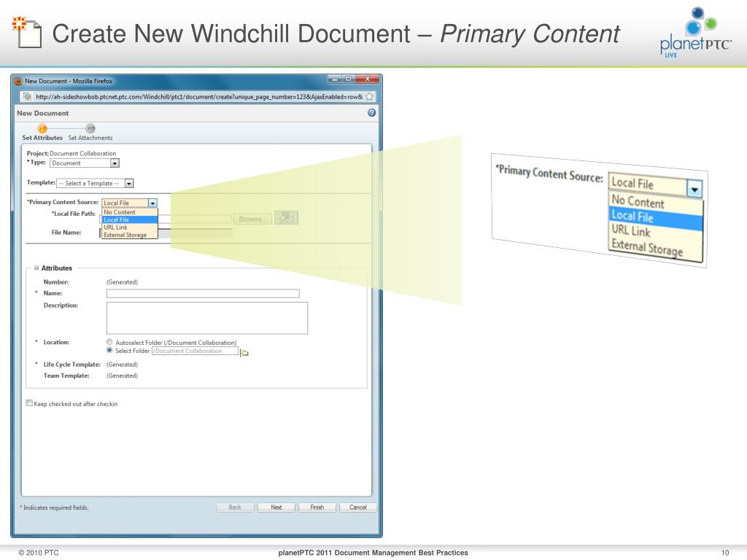
Task: Enable Keep checked out after checkin
Action: [x=29, y=402]
